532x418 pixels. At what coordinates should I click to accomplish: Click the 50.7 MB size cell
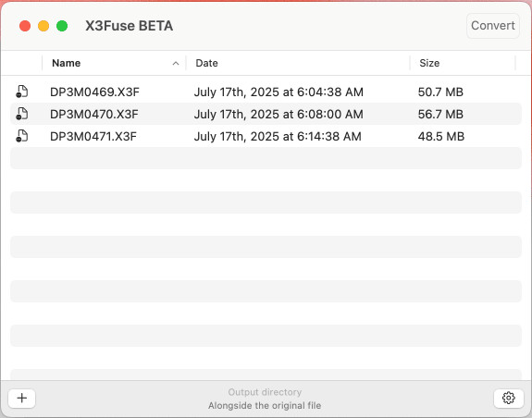click(x=440, y=92)
